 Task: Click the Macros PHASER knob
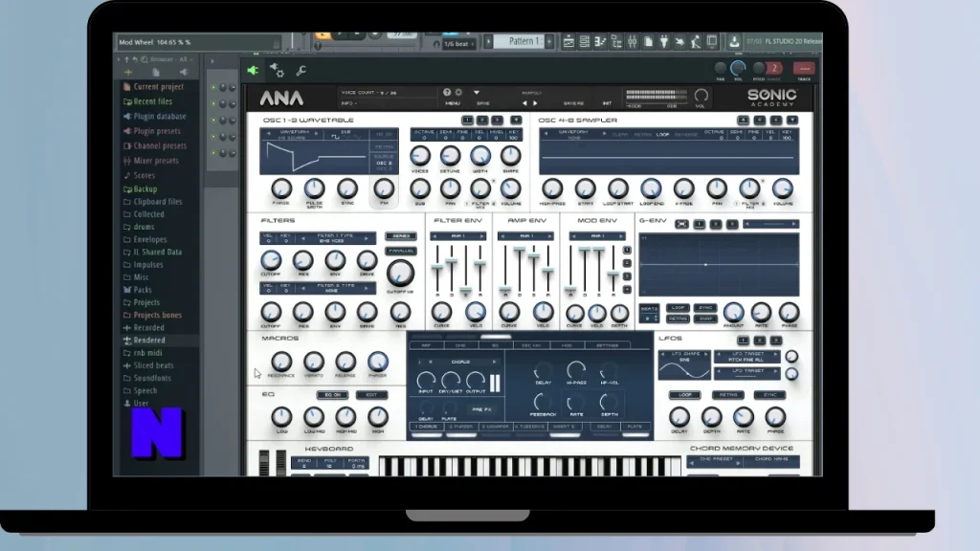[x=377, y=361]
